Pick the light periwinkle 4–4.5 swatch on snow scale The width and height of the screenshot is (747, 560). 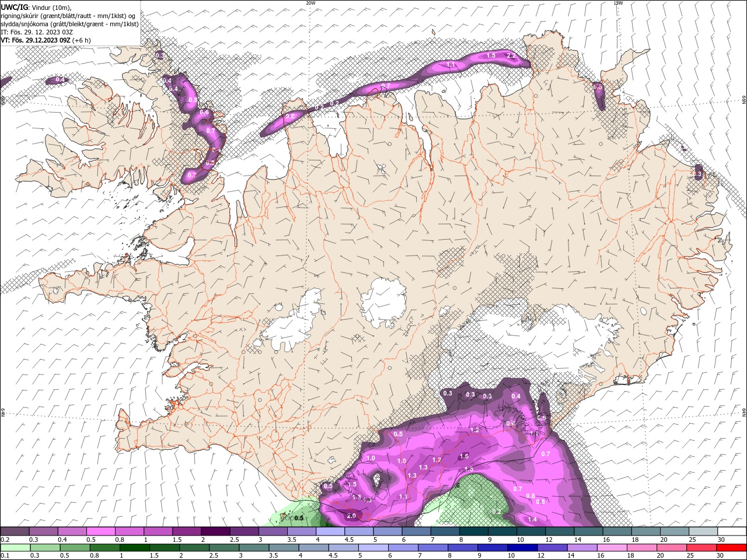click(x=330, y=531)
